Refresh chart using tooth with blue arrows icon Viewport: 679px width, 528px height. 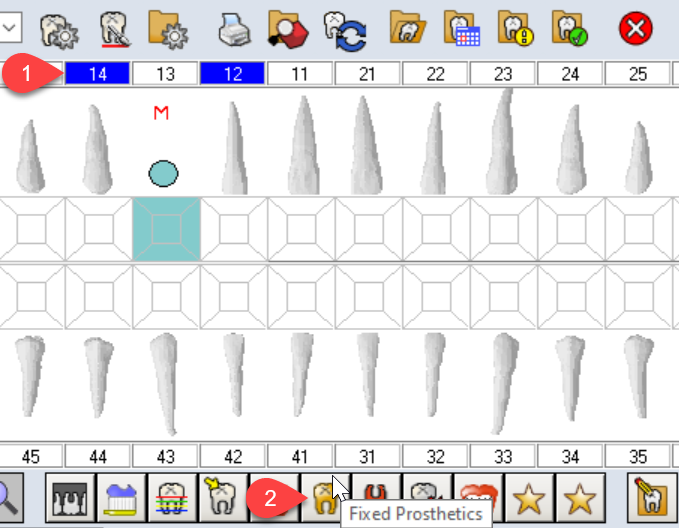345,31
